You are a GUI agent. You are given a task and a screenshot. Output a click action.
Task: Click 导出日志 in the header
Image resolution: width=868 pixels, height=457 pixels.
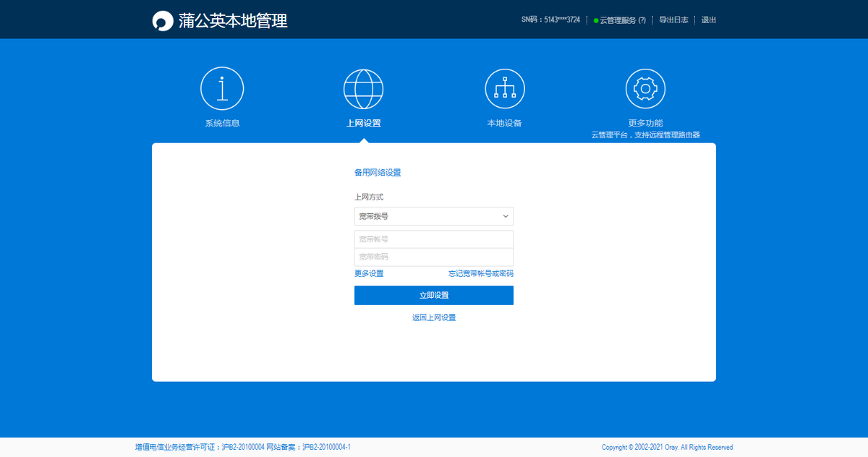coord(673,20)
